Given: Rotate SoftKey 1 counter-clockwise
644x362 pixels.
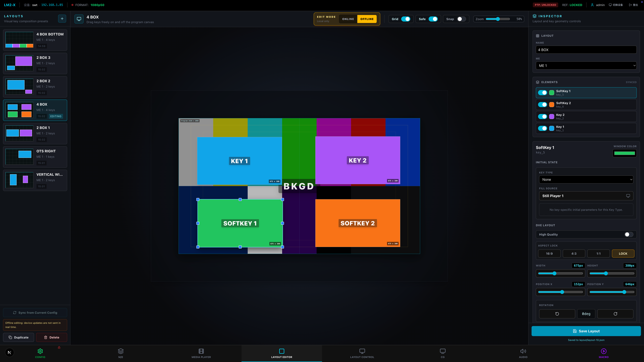Looking at the screenshot, I should click(x=557, y=314).
